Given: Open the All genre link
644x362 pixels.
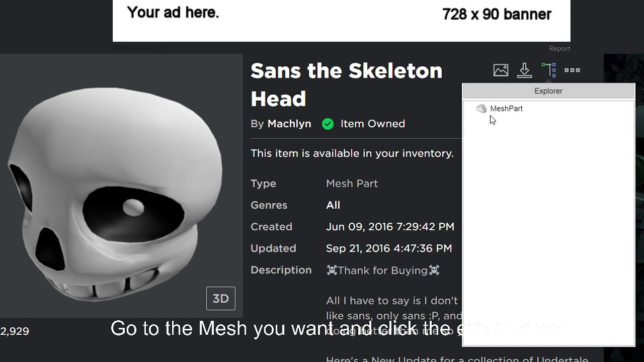Looking at the screenshot, I should (x=333, y=205).
